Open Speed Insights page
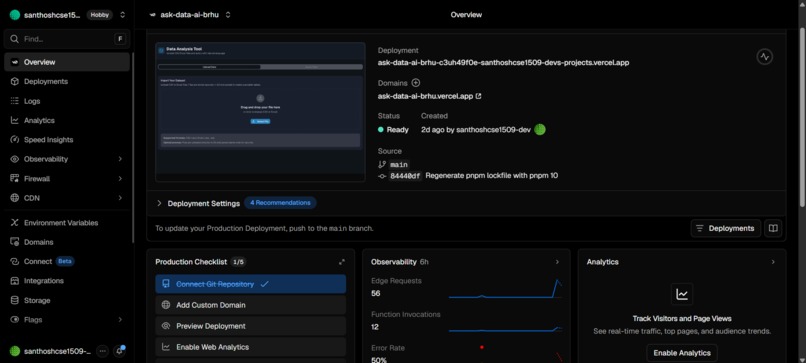The height and width of the screenshot is (363, 806). point(67,140)
